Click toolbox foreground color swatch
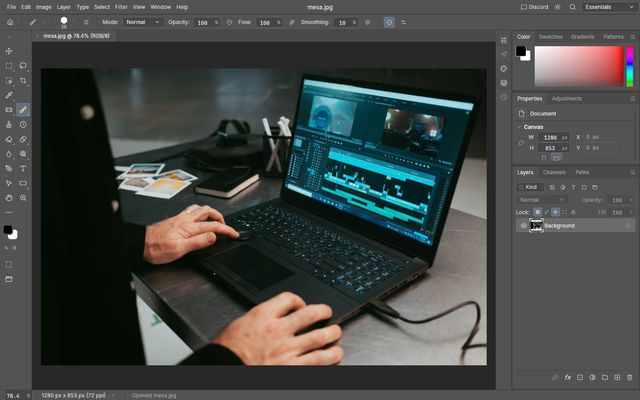640x400 pixels. [x=7, y=230]
